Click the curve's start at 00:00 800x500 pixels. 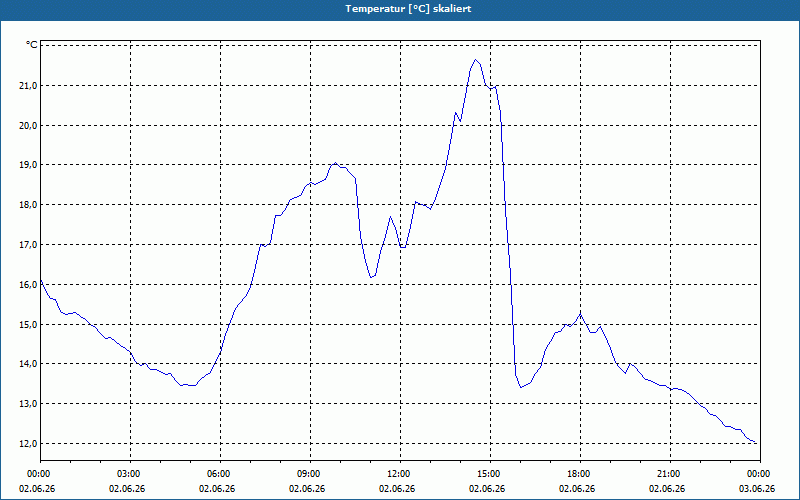(41, 280)
